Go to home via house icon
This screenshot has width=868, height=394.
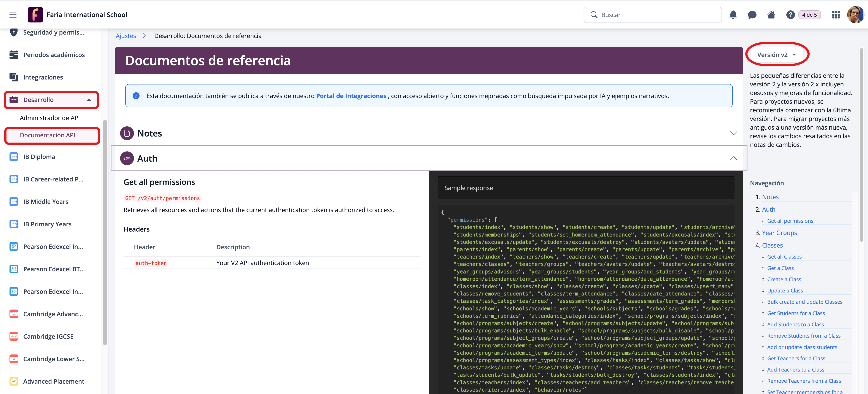(x=771, y=15)
